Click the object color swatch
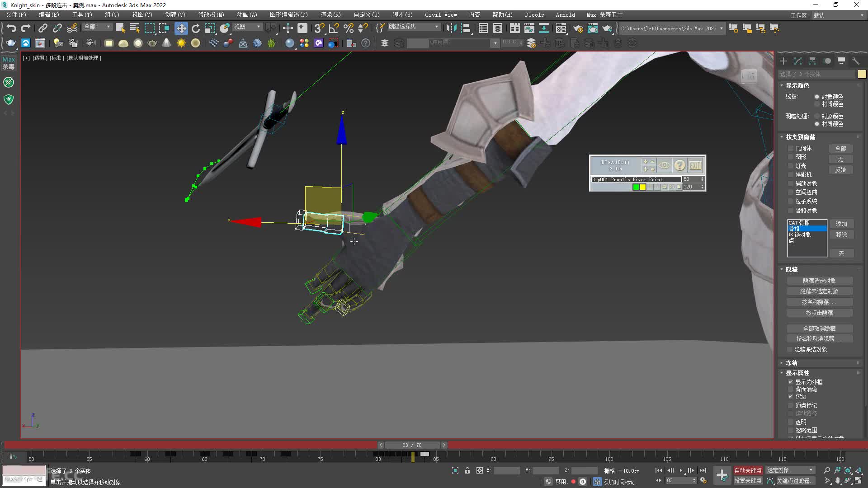The height and width of the screenshot is (488, 868). click(862, 74)
